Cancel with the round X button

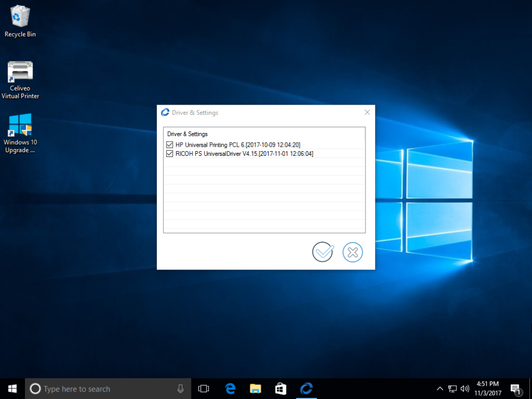point(353,252)
